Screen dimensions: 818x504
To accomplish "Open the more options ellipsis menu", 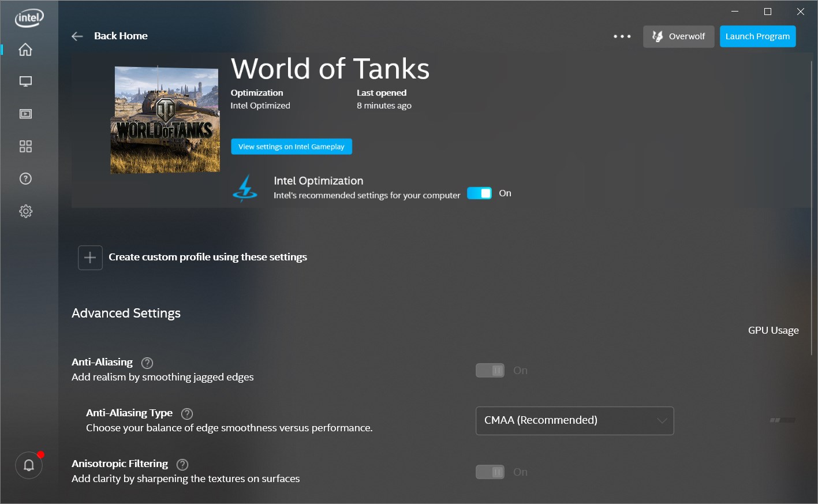I will [622, 36].
